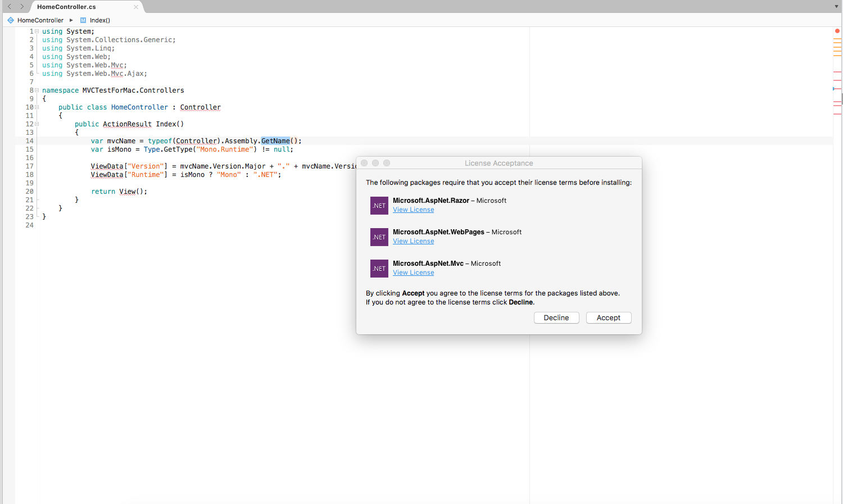Click the Microsoft.AspNet.WebPages package name

point(438,232)
